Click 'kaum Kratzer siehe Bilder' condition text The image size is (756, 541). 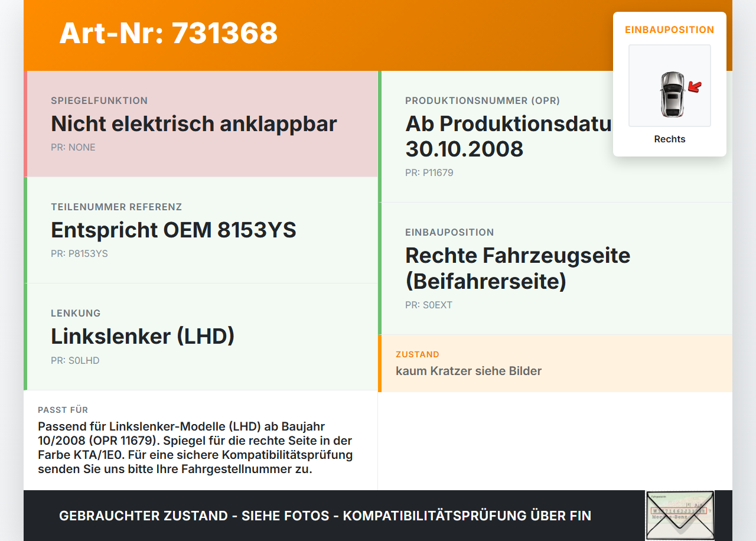tap(468, 371)
